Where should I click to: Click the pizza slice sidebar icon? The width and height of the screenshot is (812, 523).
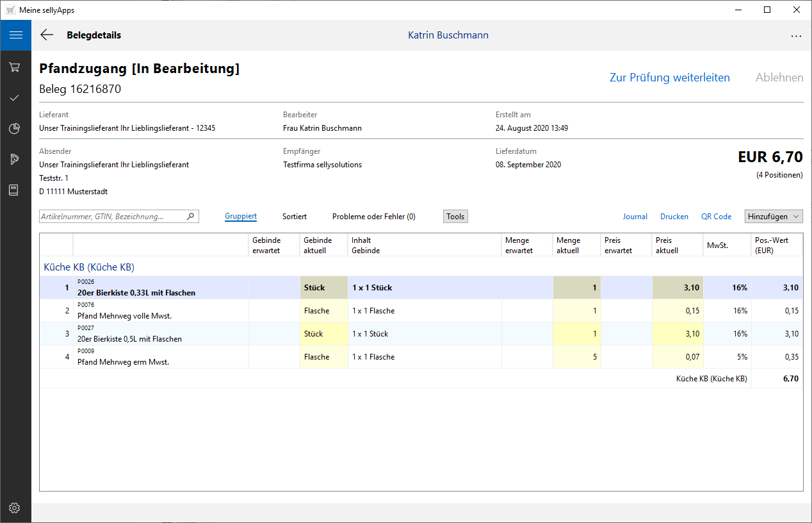coord(15,159)
